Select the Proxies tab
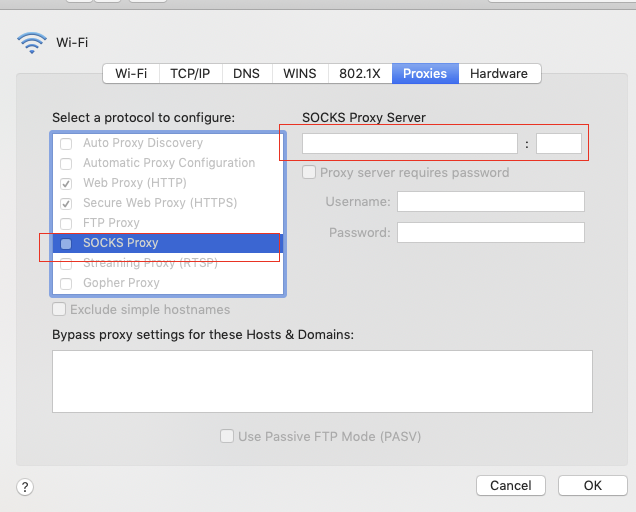This screenshot has width=636, height=512. pos(425,73)
